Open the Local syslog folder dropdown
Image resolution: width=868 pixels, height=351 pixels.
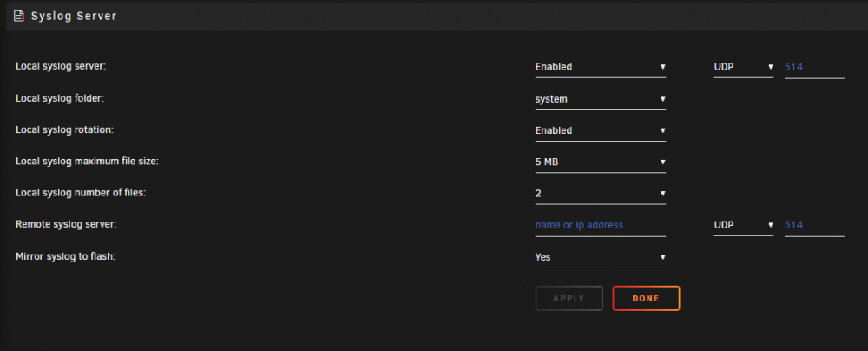coord(600,100)
